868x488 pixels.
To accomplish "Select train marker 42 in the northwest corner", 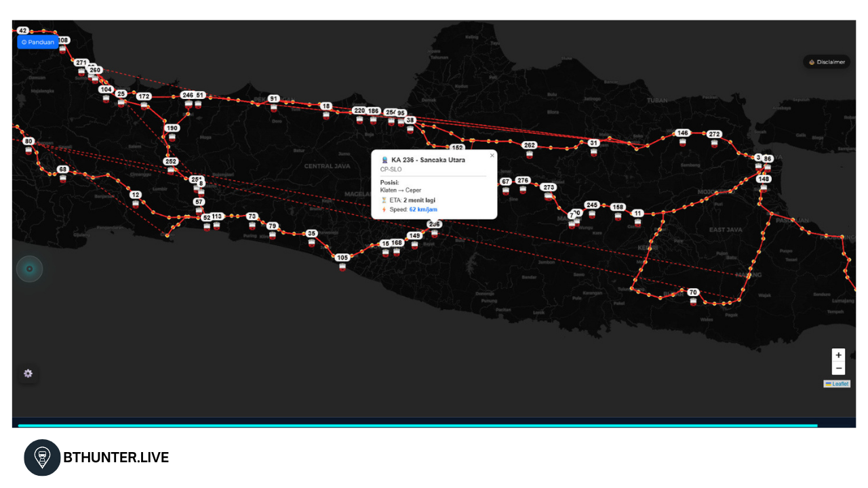I will click(x=24, y=30).
